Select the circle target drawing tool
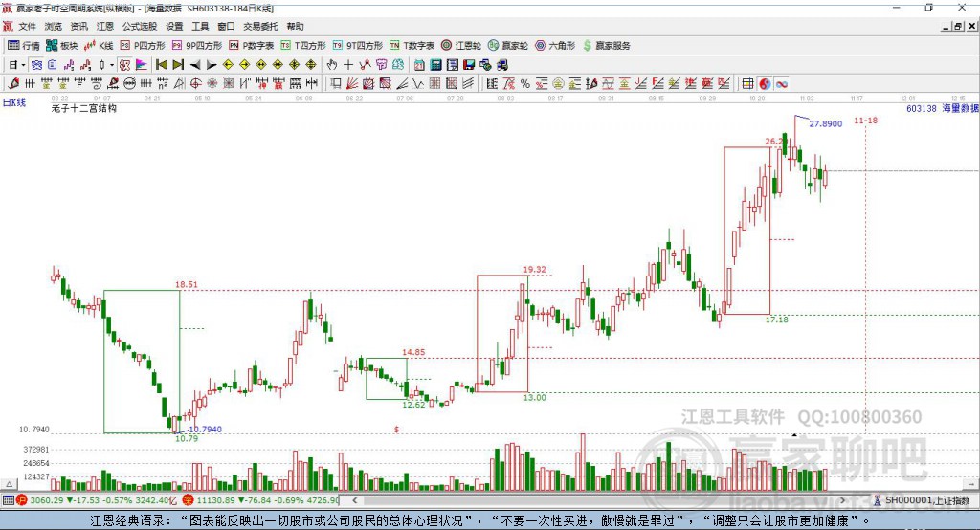This screenshot has height=530, width=980. [195, 84]
